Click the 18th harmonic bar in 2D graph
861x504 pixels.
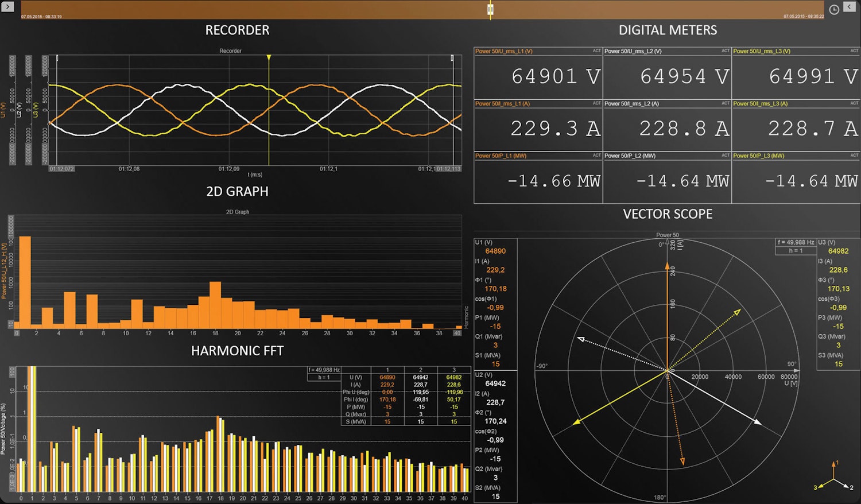point(215,305)
